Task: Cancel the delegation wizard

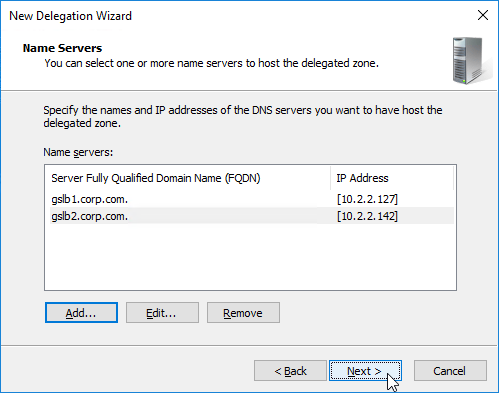Action: pos(450,371)
